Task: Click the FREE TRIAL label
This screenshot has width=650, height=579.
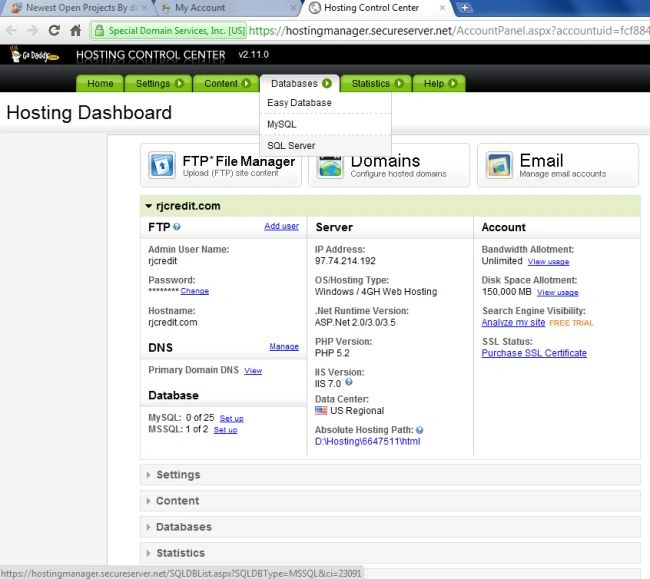Action: point(571,323)
